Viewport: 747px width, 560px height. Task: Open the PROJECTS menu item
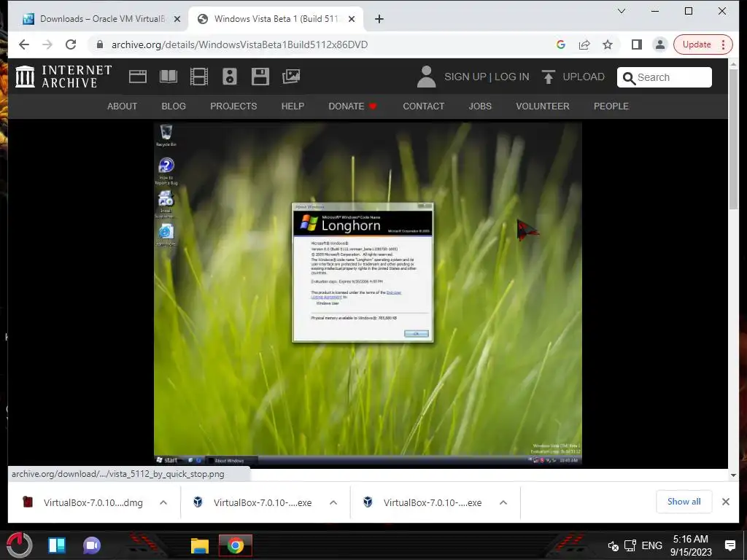coord(233,106)
